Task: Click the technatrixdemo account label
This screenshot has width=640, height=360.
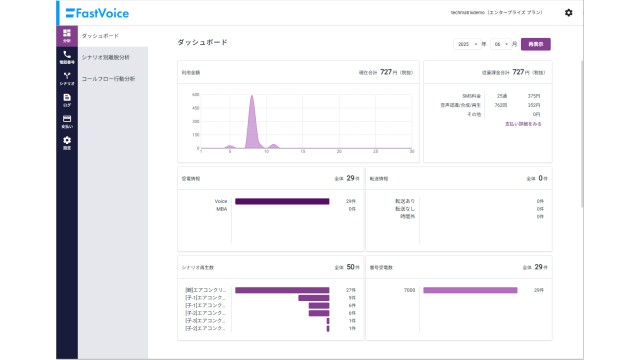Action: (496, 13)
